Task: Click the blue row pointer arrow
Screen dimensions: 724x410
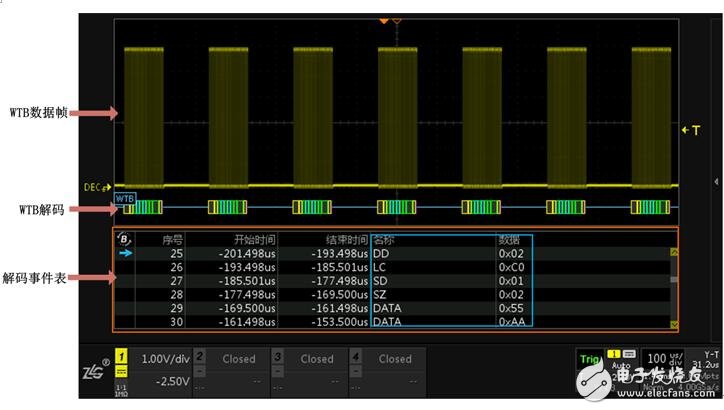Action: pyautogui.click(x=124, y=255)
